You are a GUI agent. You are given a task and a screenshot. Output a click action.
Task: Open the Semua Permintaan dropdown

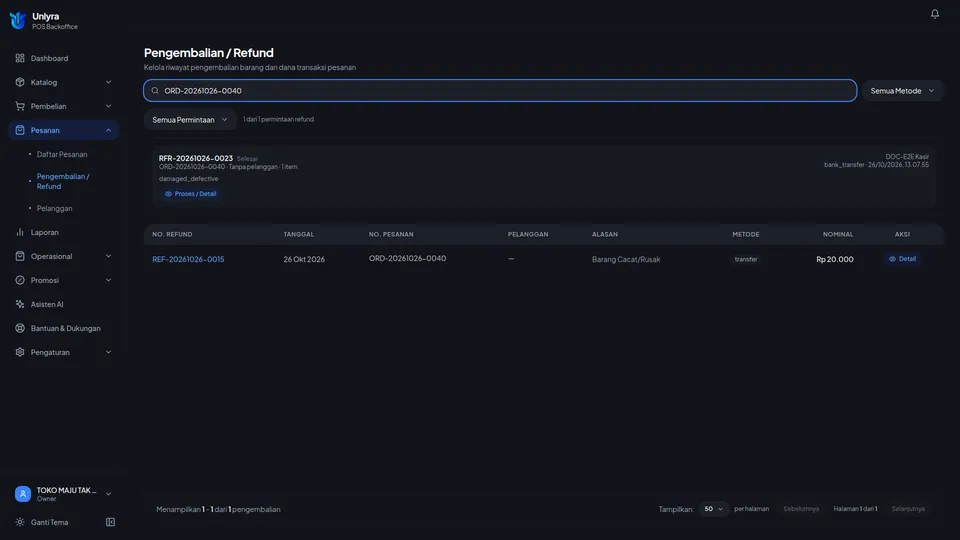pos(190,119)
